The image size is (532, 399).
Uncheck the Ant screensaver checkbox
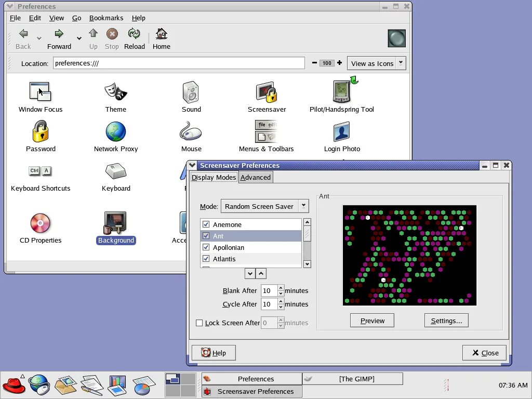(x=206, y=235)
